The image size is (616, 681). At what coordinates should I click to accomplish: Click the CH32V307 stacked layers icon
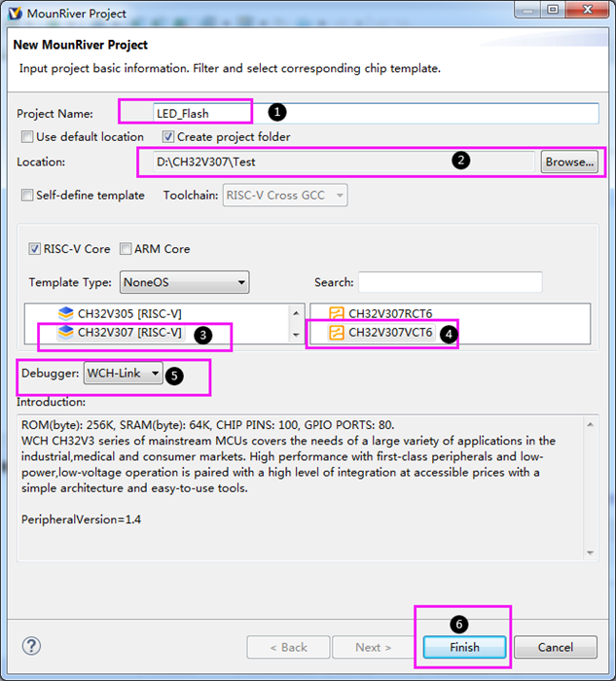coord(65,333)
